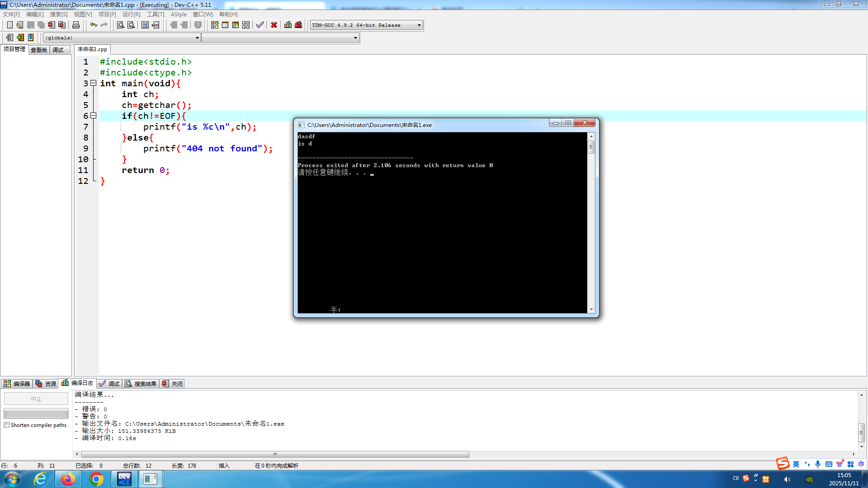Click the profile analysis bar chart icon
This screenshot has height=488, width=868.
(x=288, y=25)
